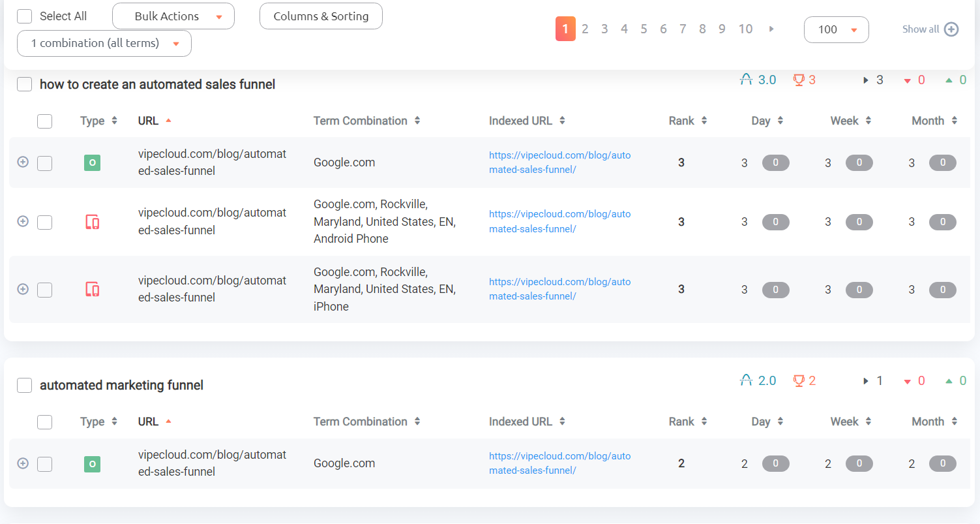This screenshot has width=980, height=524.
Task: Check the 'how to create an automated sales funnel' keyword checkbox
Action: (25, 84)
